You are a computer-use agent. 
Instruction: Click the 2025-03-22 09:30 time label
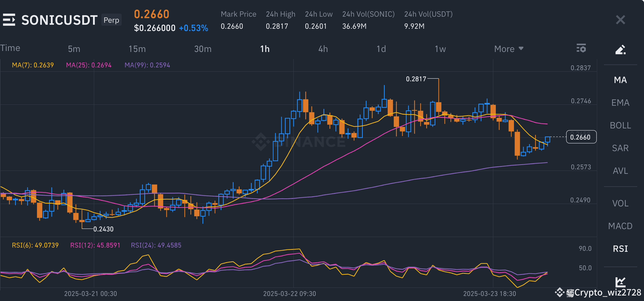pyautogui.click(x=290, y=294)
